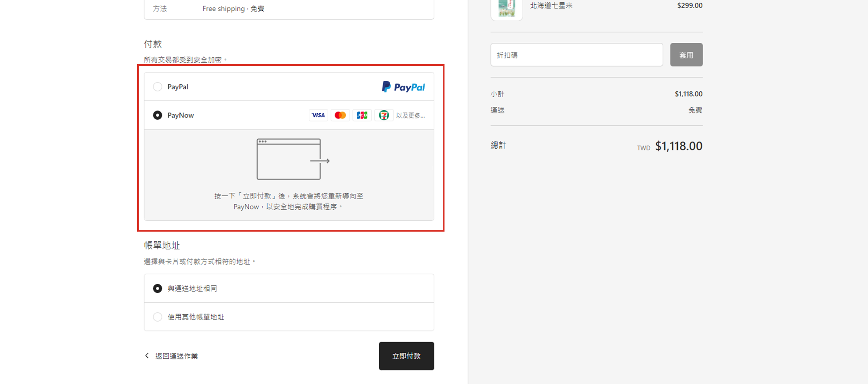The width and height of the screenshot is (868, 384).
Task: Click the Visa card icon
Action: click(x=318, y=115)
